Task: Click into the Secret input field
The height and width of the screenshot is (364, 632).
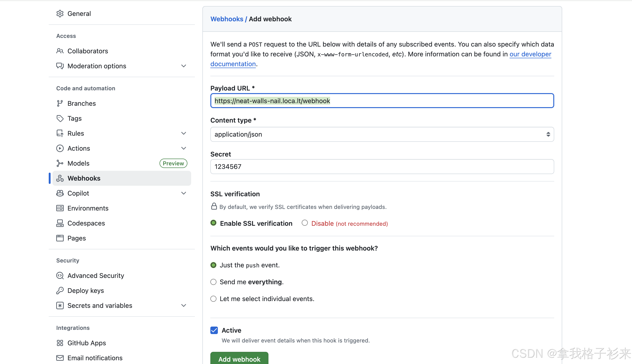Action: point(382,167)
